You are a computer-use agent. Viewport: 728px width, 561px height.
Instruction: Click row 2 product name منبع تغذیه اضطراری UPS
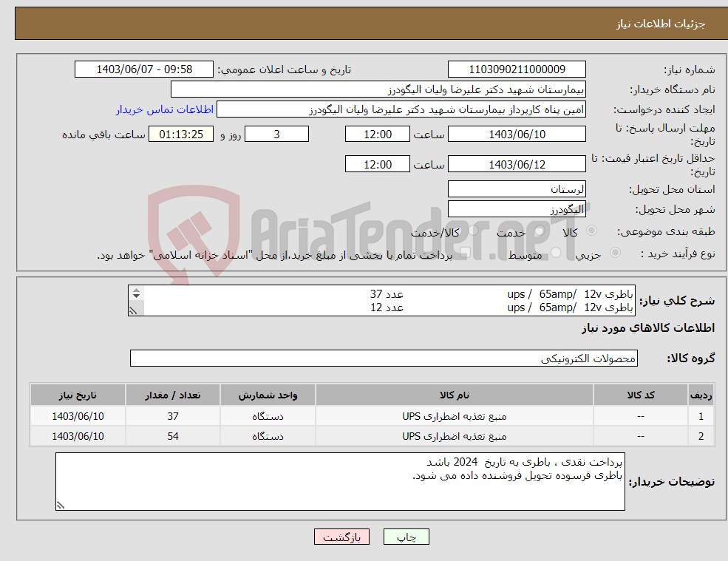pyautogui.click(x=454, y=436)
